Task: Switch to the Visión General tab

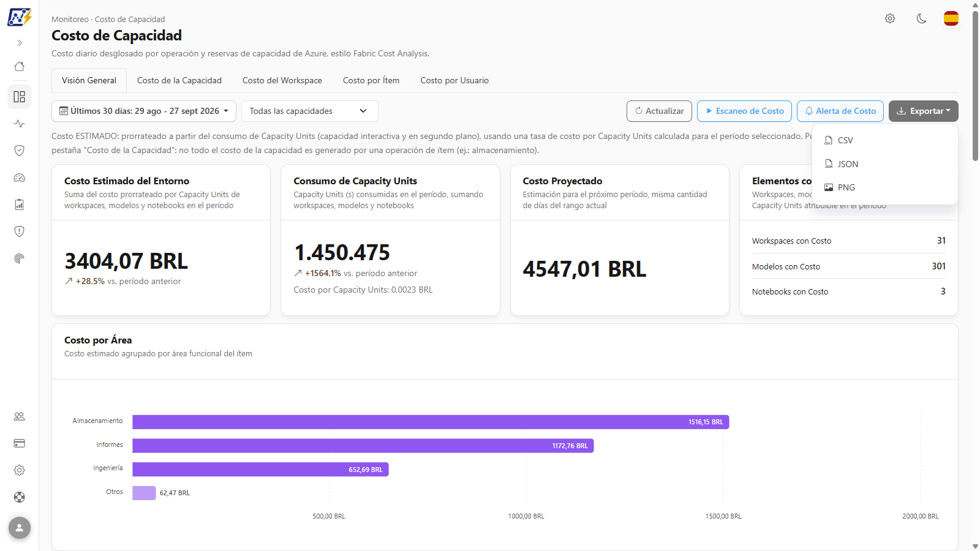Action: click(89, 80)
